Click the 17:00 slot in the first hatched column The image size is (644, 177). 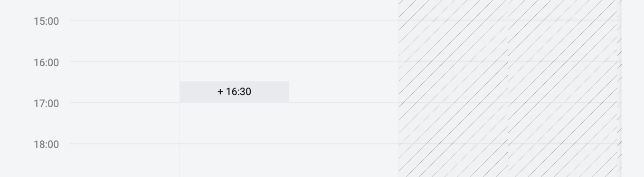[x=453, y=123]
